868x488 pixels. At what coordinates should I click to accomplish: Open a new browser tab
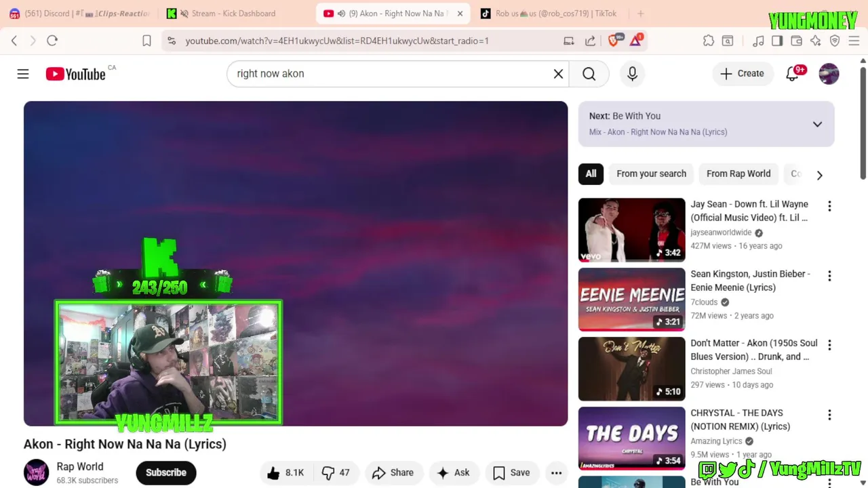[640, 14]
